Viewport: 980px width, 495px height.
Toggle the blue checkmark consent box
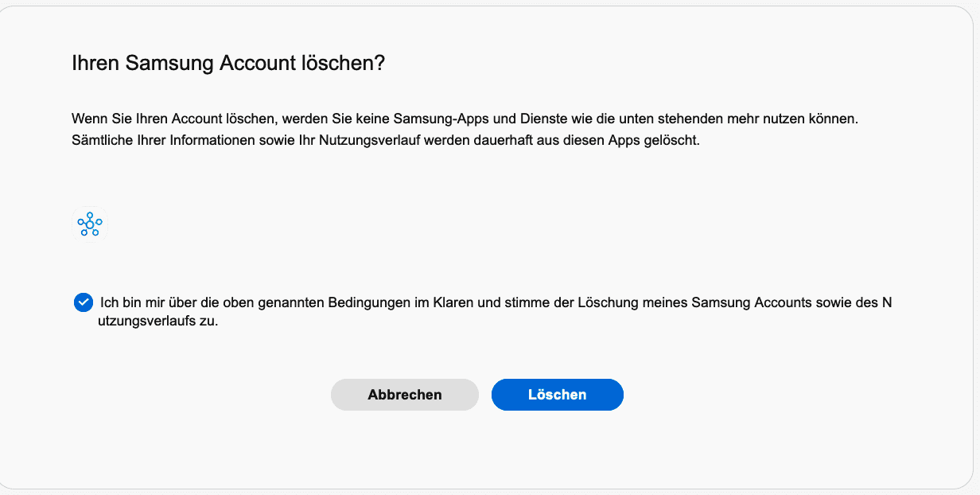[x=84, y=302]
